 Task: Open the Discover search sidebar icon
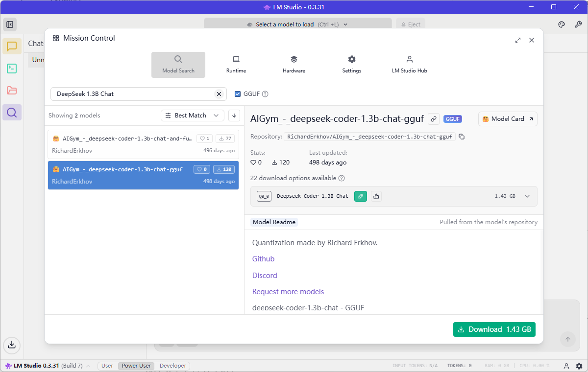click(x=12, y=113)
